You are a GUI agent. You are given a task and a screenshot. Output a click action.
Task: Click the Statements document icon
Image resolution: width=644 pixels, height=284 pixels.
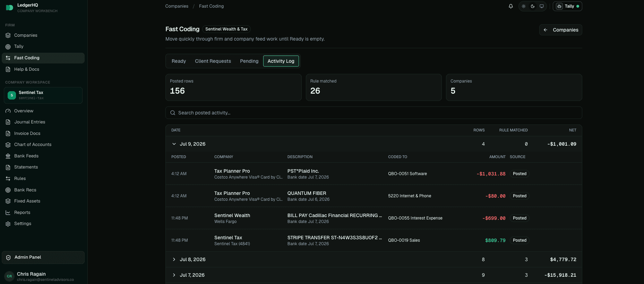click(8, 167)
